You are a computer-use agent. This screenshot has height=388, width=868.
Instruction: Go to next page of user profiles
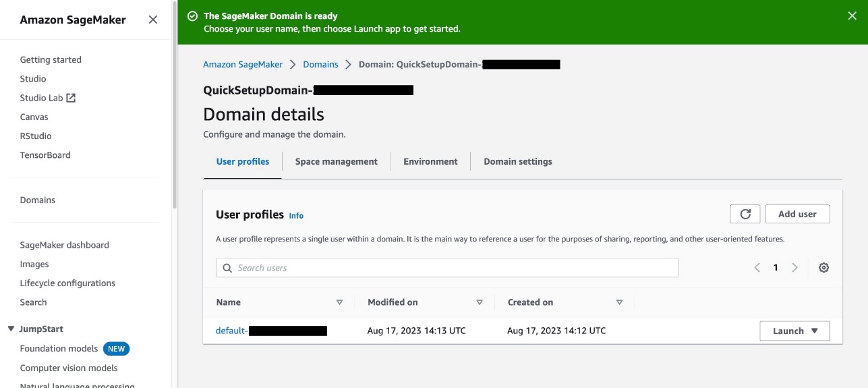(x=794, y=268)
